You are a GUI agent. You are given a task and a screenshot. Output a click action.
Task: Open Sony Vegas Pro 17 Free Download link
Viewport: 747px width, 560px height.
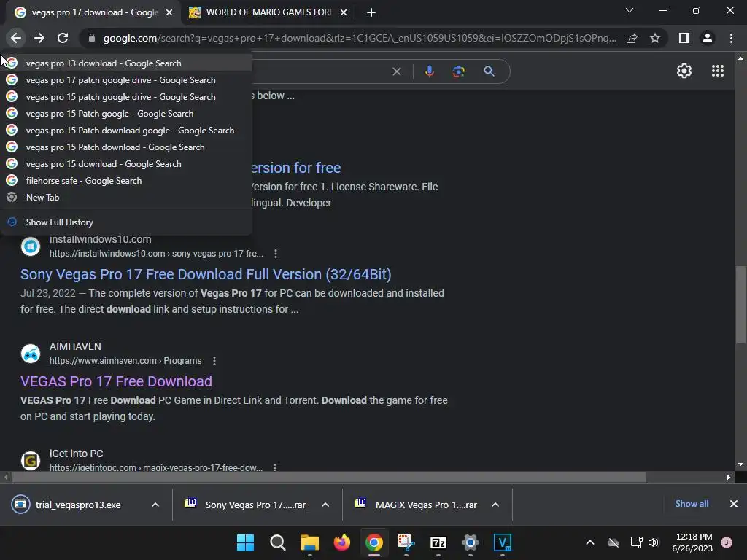pyautogui.click(x=206, y=274)
